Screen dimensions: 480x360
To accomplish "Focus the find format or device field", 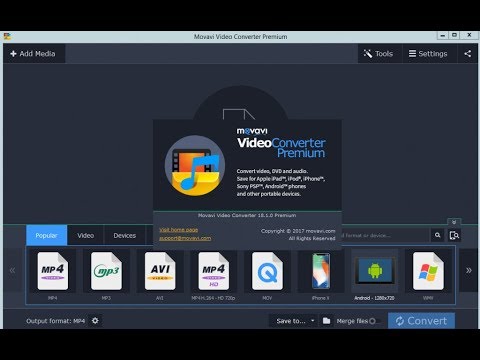I will (386, 235).
